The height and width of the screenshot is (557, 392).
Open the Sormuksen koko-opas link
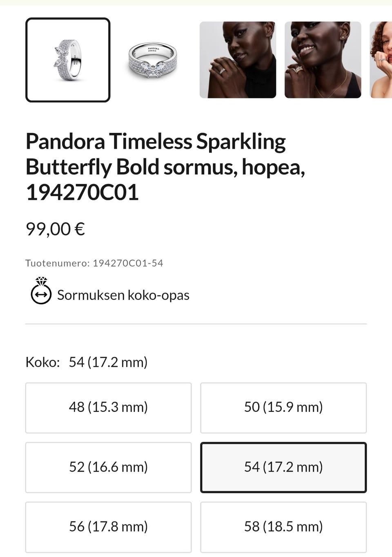click(123, 295)
